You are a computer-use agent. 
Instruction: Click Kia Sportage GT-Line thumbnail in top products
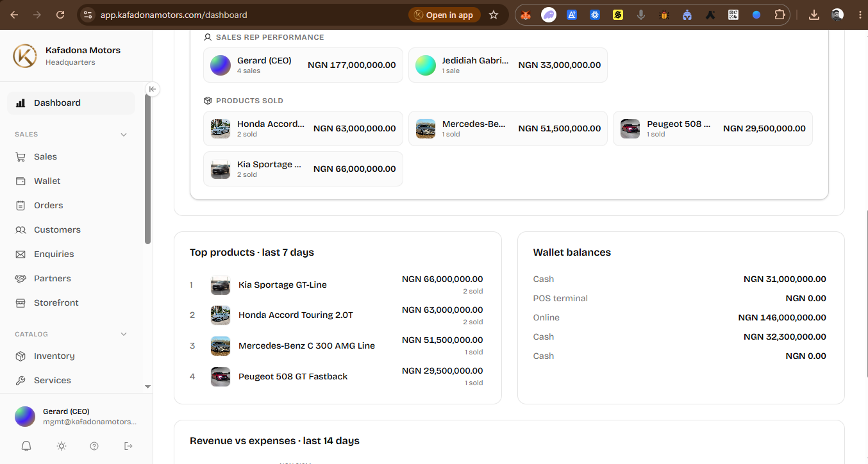tap(221, 285)
